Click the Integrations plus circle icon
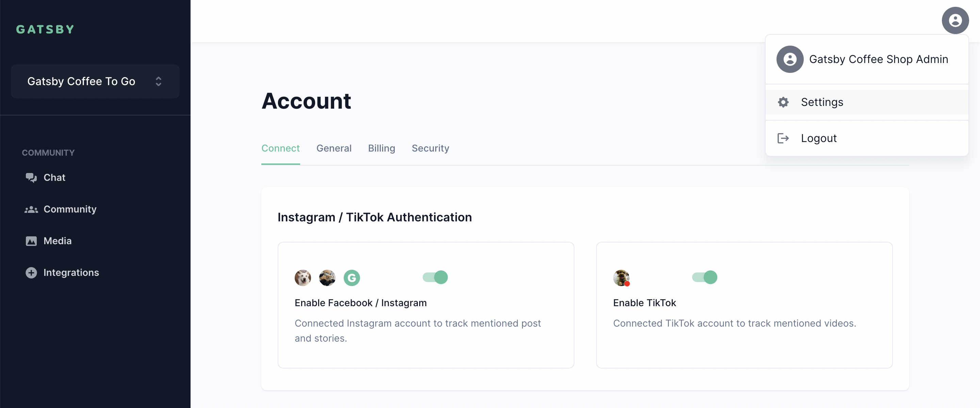This screenshot has width=980, height=408. [31, 272]
